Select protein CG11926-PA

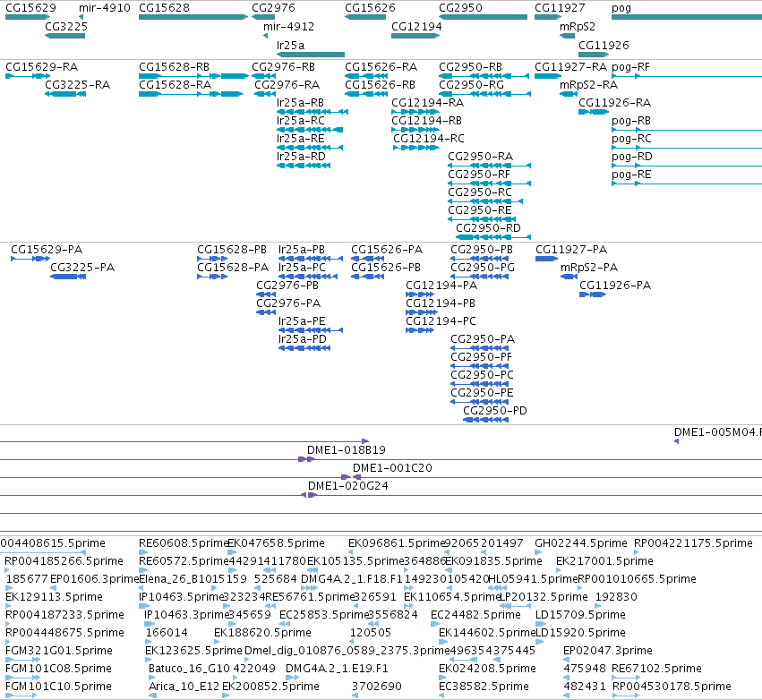(593, 295)
